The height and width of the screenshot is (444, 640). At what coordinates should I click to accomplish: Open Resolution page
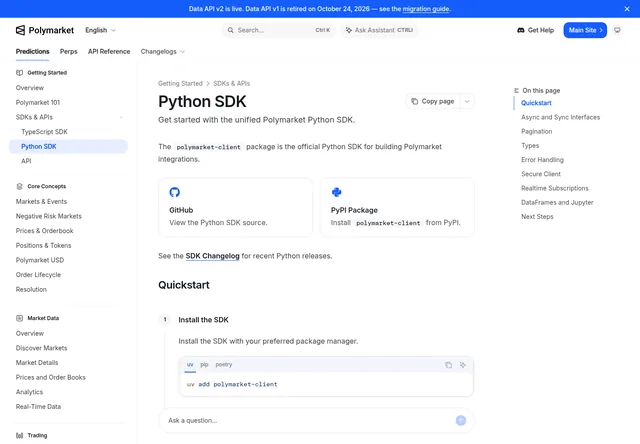[31, 290]
